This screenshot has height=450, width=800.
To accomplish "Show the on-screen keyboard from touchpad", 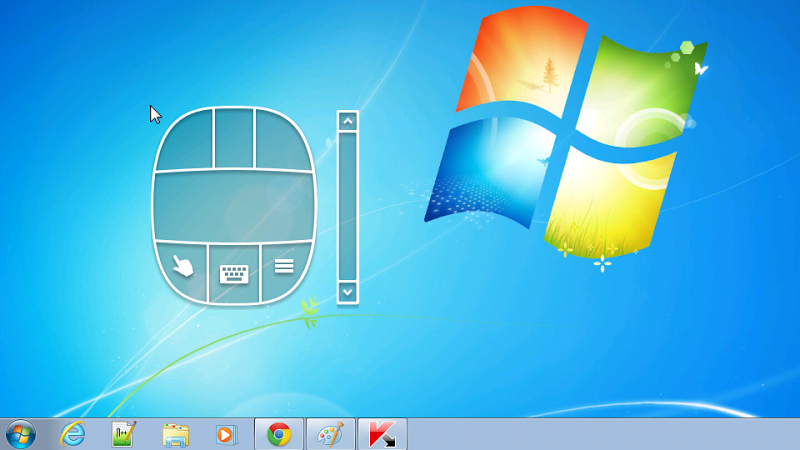I will (x=234, y=272).
